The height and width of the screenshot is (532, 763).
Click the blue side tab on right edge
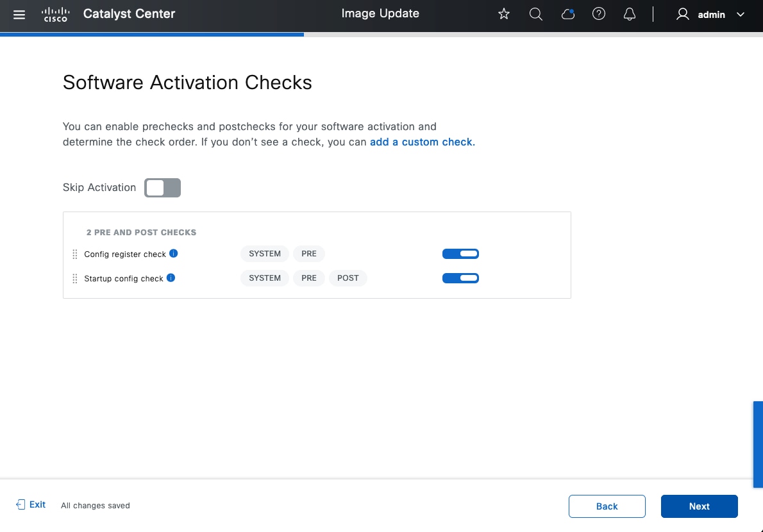click(x=758, y=445)
